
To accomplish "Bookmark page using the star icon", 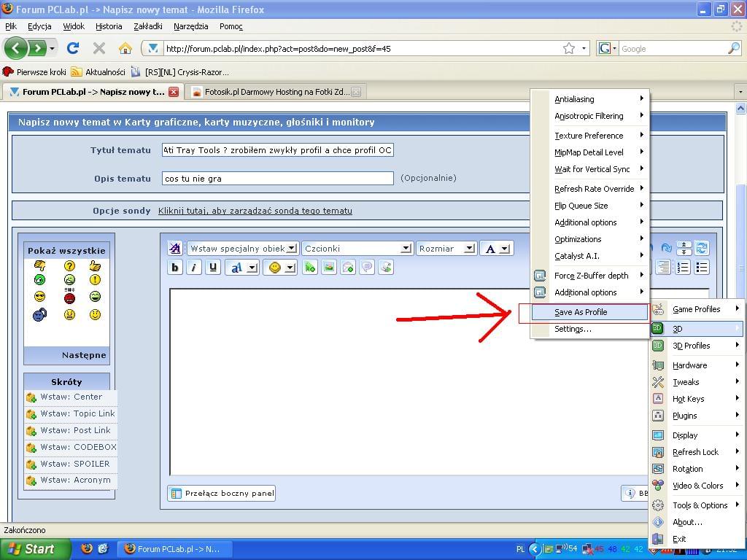I will (569, 48).
